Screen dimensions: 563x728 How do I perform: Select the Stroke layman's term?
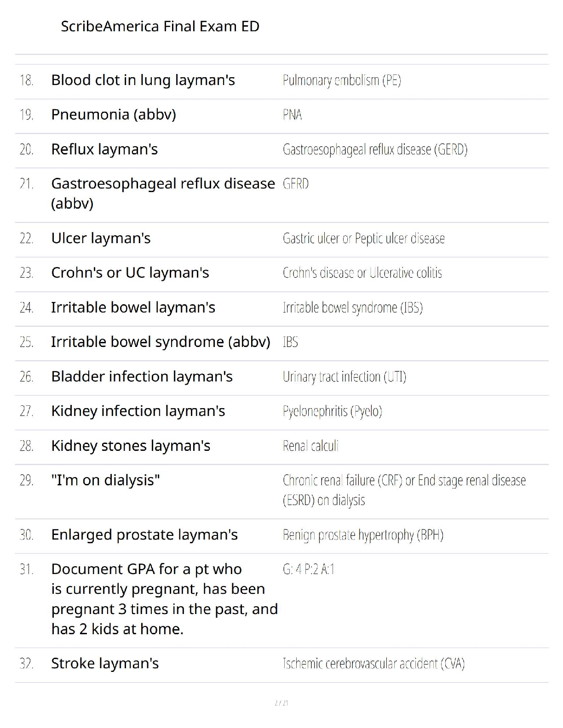click(105, 663)
